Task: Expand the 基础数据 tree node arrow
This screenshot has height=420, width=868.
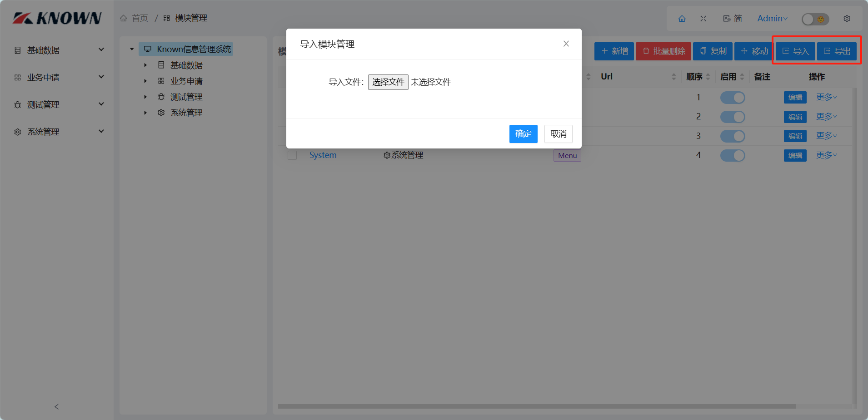Action: tap(145, 65)
